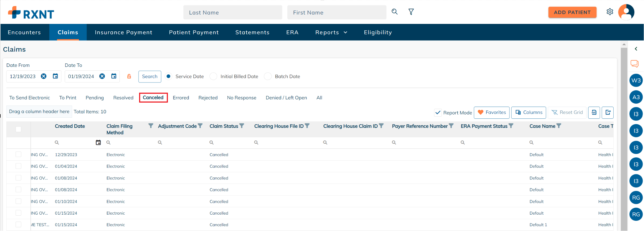Screen dimensions: 644x231
Task: Open the Date To calendar picker
Action: (114, 76)
